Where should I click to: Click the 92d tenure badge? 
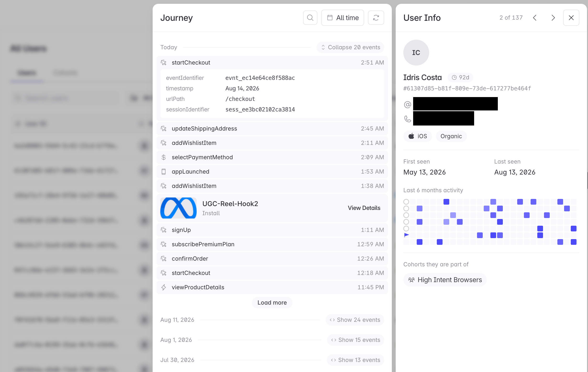tap(460, 77)
